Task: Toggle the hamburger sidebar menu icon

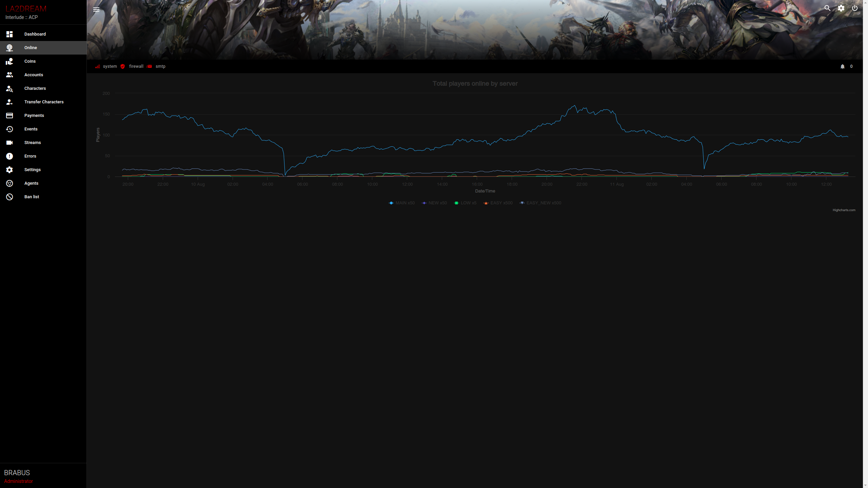Action: (96, 9)
